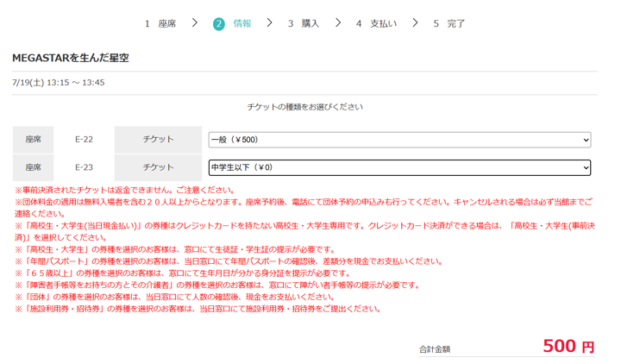Click chevron arrow after 情報 step
The width and height of the screenshot is (621, 364).
269,22
